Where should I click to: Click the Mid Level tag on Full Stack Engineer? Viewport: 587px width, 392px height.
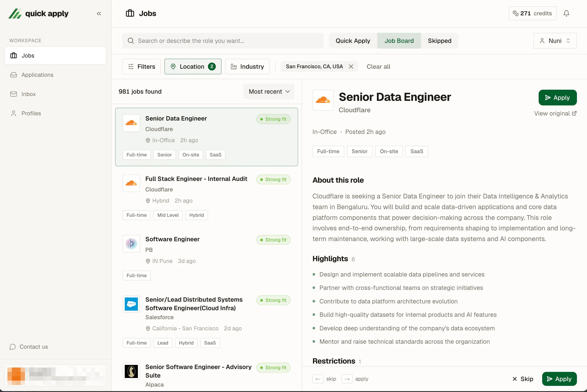pos(168,215)
